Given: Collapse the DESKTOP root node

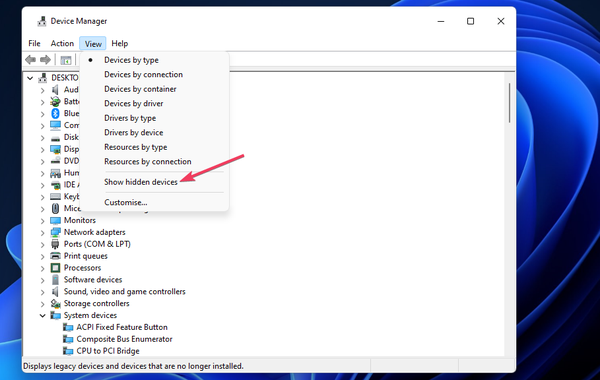Looking at the screenshot, I should 30,78.
